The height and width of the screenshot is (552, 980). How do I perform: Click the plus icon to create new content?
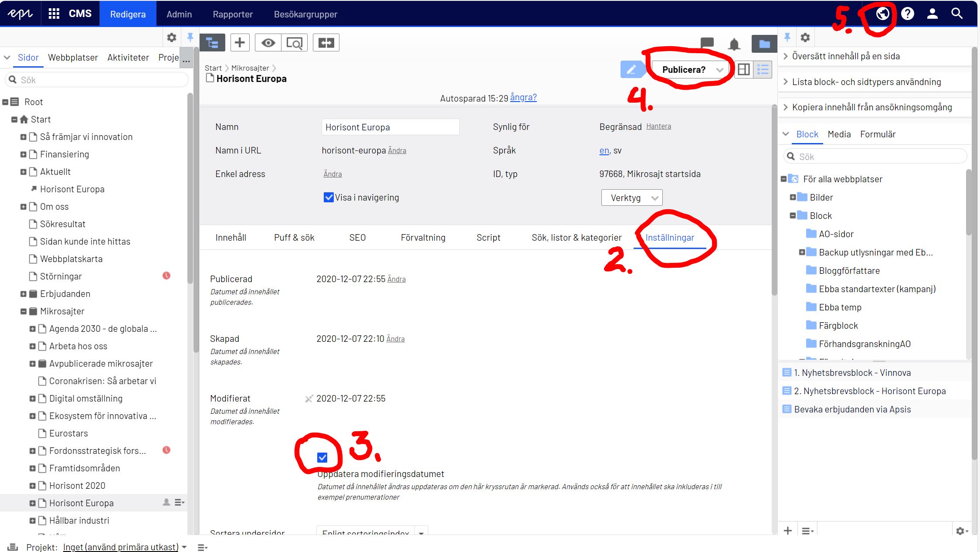point(240,43)
